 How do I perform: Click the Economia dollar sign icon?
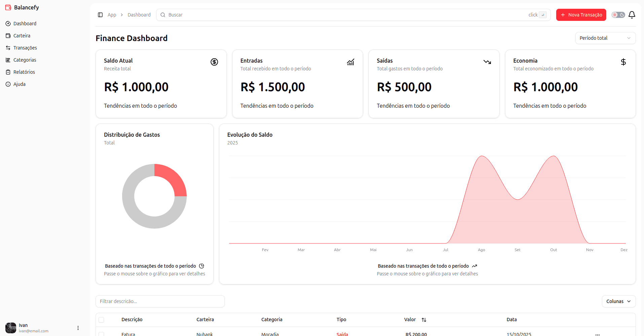(623, 62)
